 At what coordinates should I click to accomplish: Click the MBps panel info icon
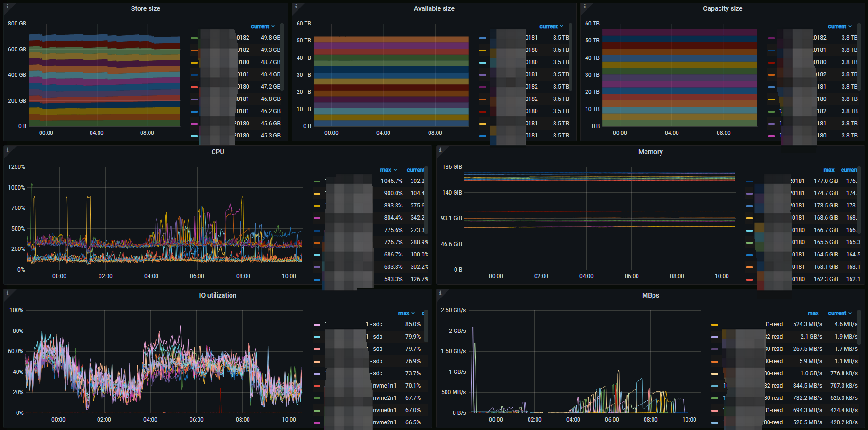click(440, 293)
